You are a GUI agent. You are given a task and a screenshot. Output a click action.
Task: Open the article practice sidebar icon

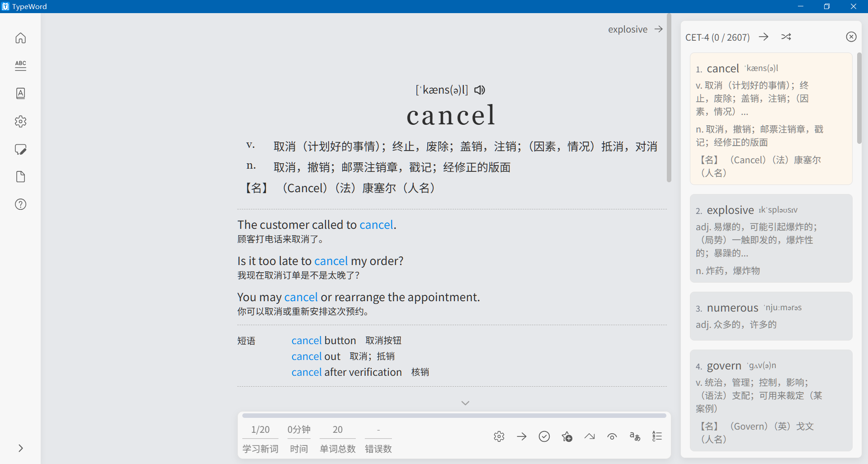click(x=21, y=94)
